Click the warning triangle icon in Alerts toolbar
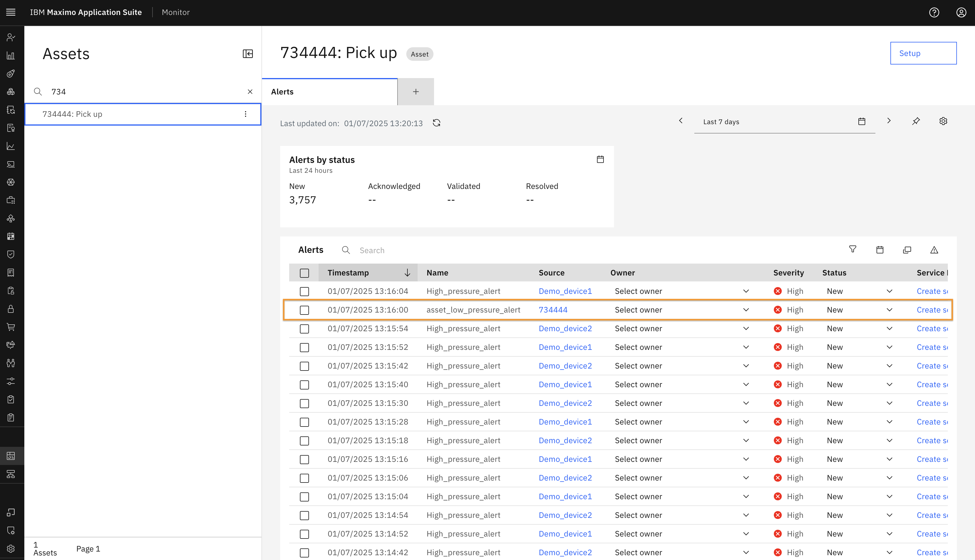 [x=934, y=250]
